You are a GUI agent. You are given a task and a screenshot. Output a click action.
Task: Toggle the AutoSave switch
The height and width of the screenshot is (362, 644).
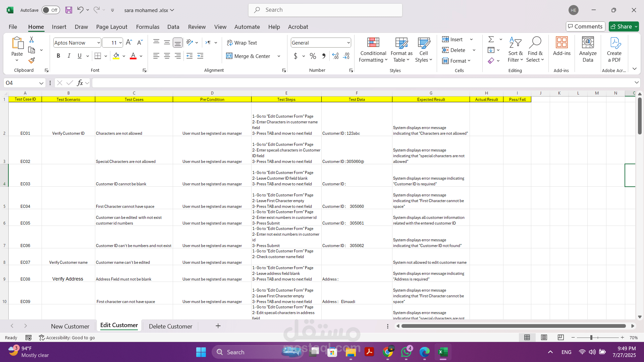pyautogui.click(x=50, y=10)
